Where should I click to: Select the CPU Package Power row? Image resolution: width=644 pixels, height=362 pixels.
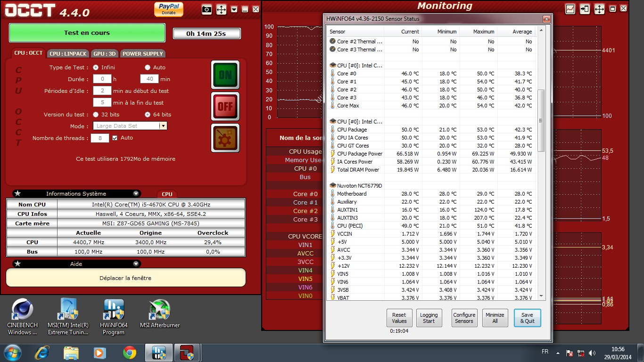tap(431, 154)
